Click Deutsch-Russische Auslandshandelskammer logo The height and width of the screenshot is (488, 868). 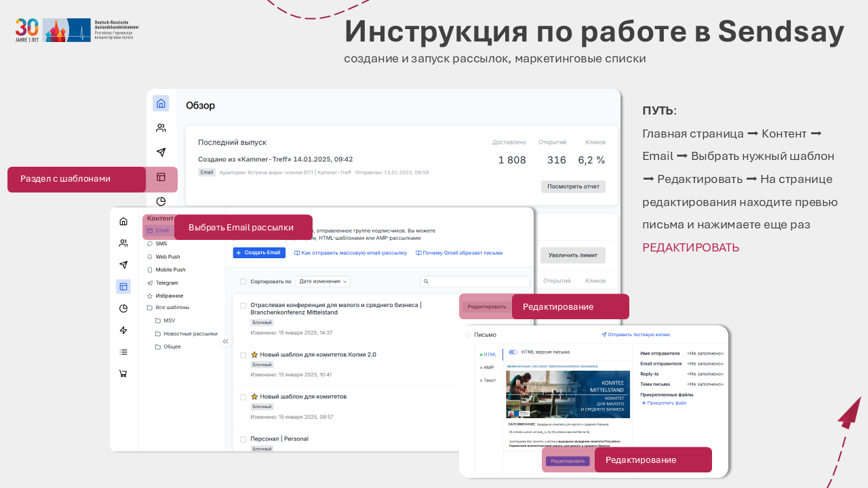77,30
